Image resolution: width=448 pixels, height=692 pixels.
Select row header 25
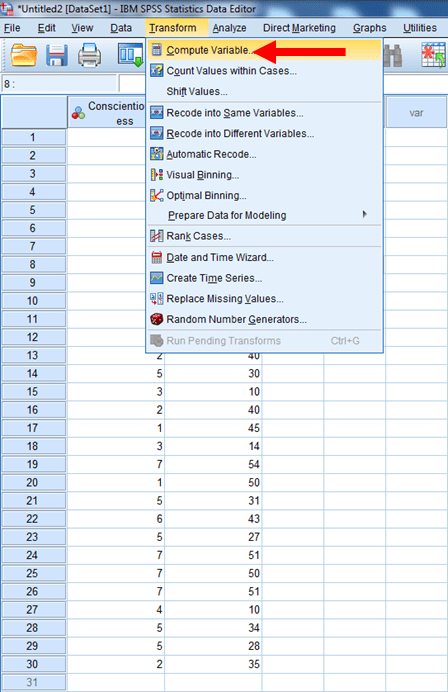[34, 574]
